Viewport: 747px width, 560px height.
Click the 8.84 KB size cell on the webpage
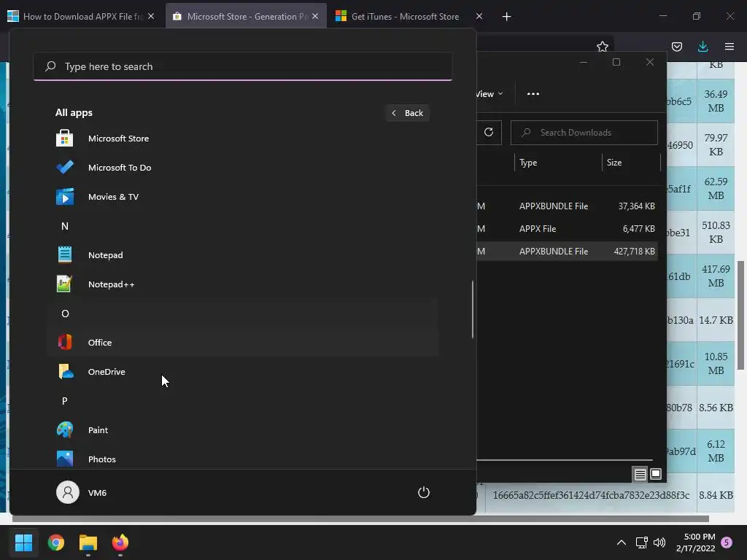click(716, 495)
